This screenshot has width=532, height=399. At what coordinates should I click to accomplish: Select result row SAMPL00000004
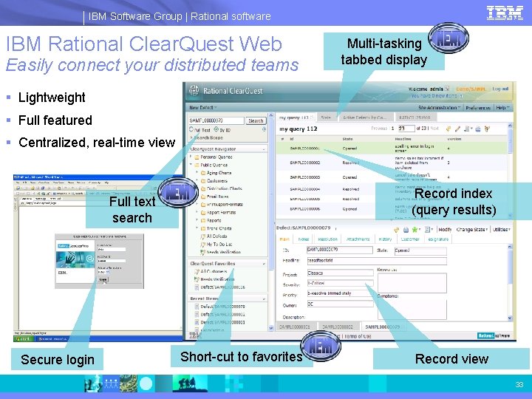(x=392, y=189)
